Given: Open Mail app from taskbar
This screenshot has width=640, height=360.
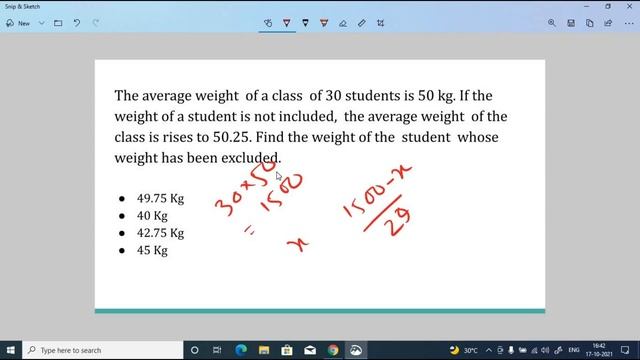Looking at the screenshot, I should tap(310, 350).
